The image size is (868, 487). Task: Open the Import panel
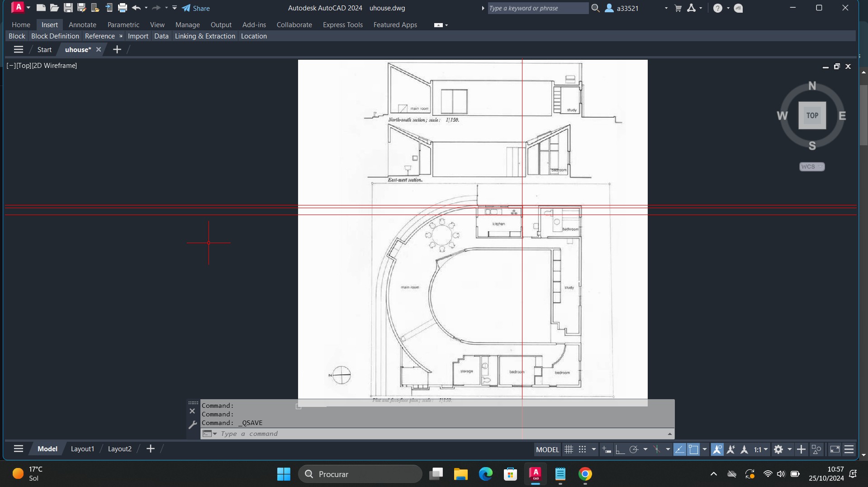[x=138, y=36]
